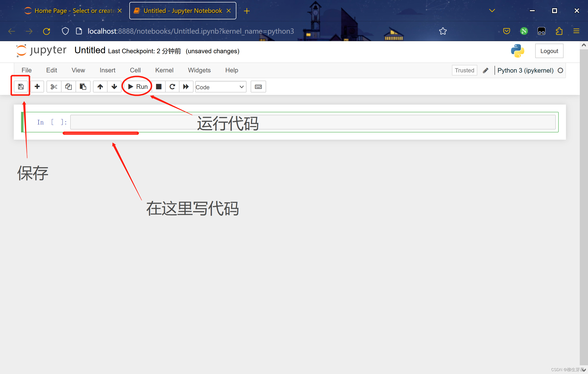Insert a new cell below with plus icon

click(x=37, y=86)
